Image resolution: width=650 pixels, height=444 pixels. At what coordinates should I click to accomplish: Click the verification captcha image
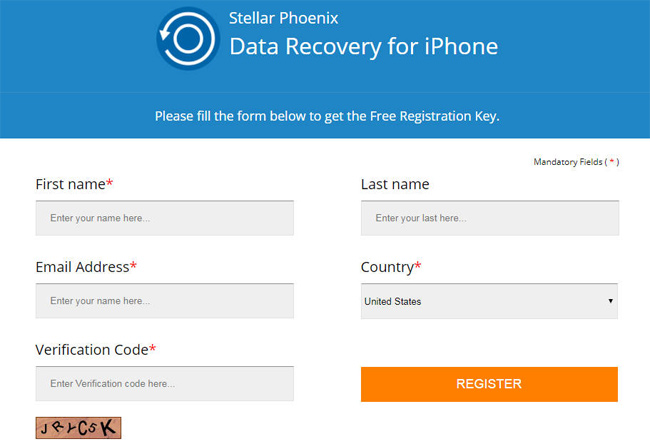point(78,428)
